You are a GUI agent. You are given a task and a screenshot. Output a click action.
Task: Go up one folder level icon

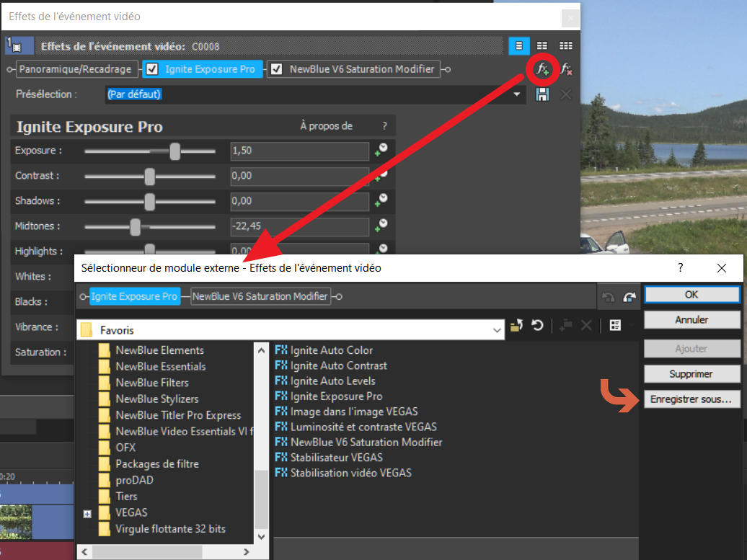pos(516,326)
